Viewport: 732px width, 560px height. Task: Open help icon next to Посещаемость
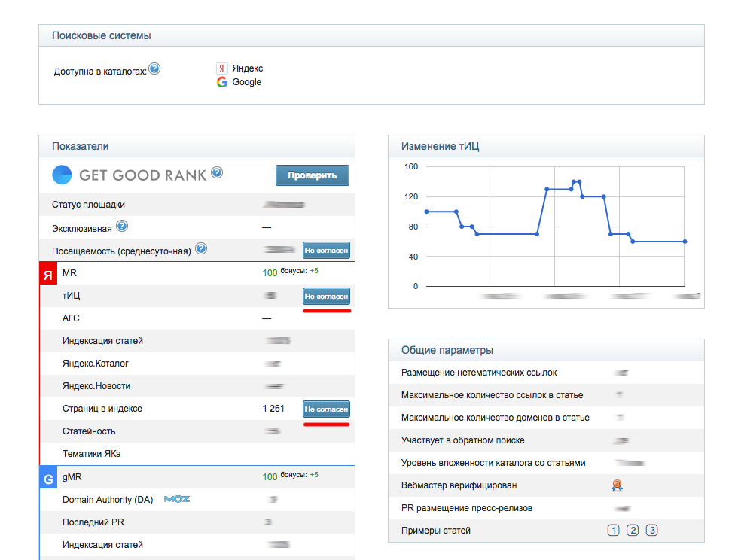pyautogui.click(x=201, y=248)
